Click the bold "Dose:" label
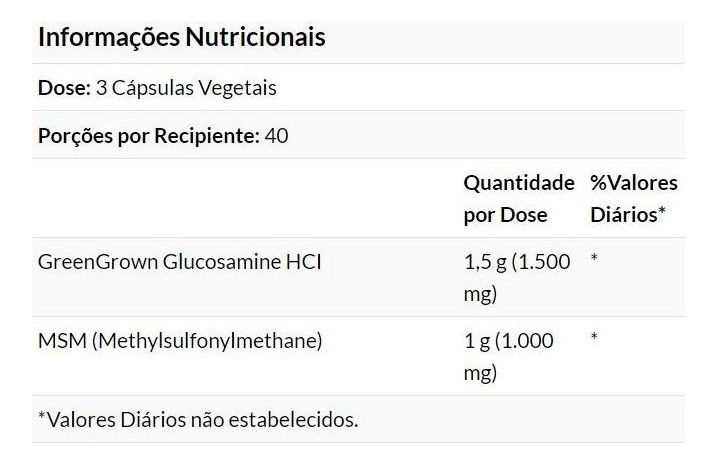 [64, 88]
